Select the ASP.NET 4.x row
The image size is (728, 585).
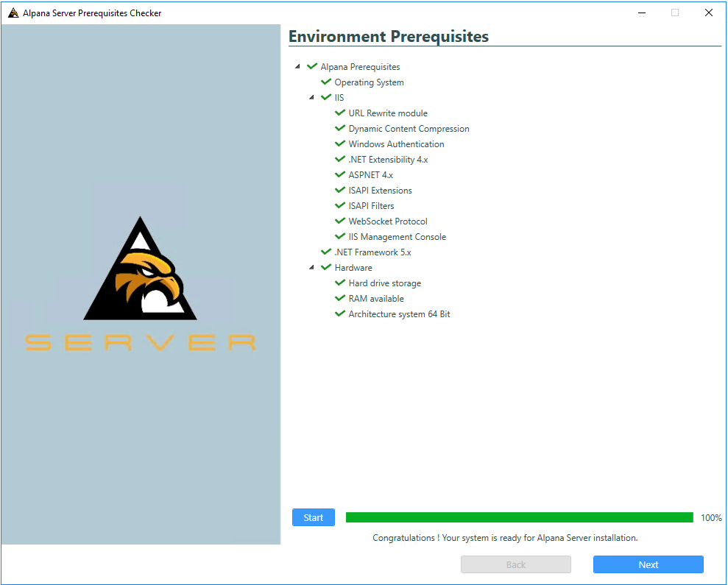pos(364,175)
